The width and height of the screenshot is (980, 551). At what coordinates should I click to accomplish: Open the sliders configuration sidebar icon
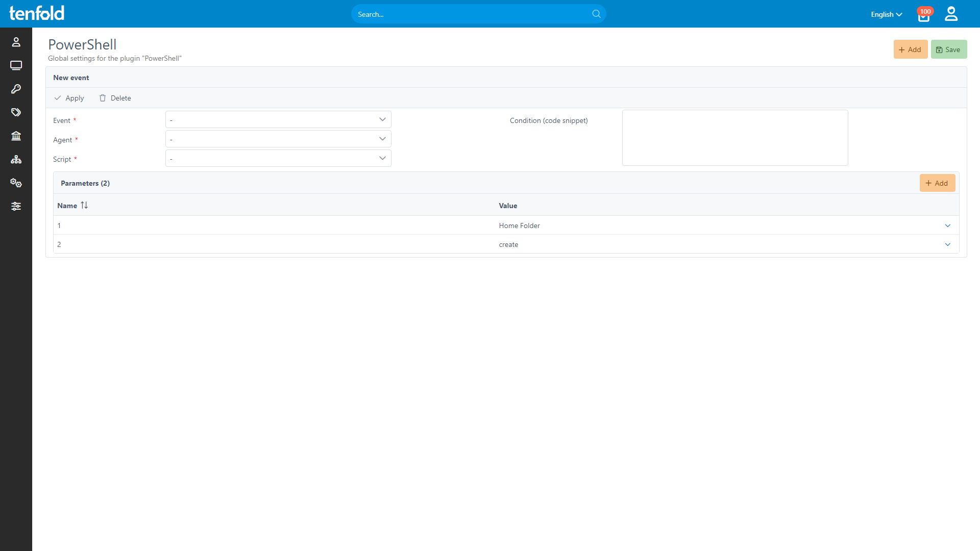[16, 206]
